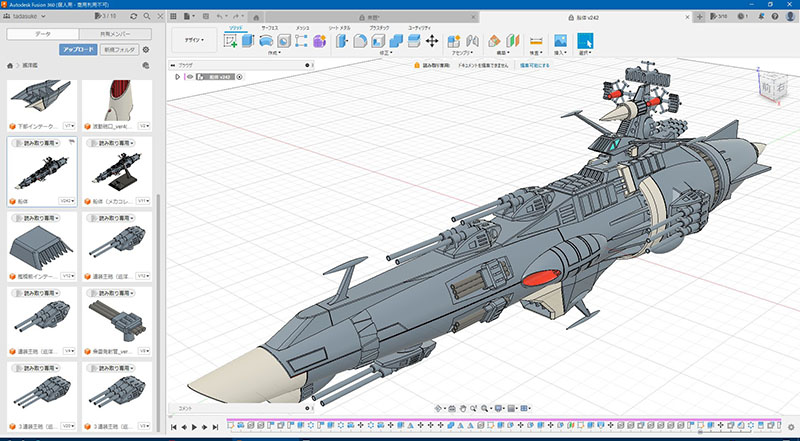
Task: Click the Select tool icon
Action: [x=585, y=41]
